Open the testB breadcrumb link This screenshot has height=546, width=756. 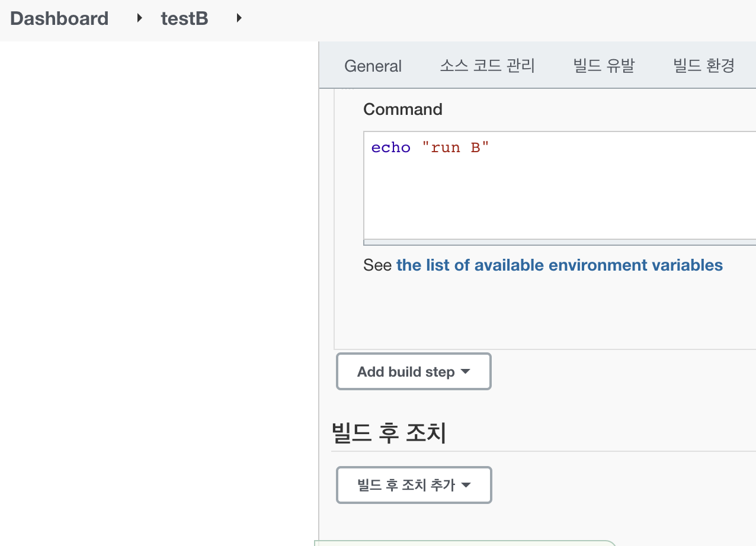(184, 18)
